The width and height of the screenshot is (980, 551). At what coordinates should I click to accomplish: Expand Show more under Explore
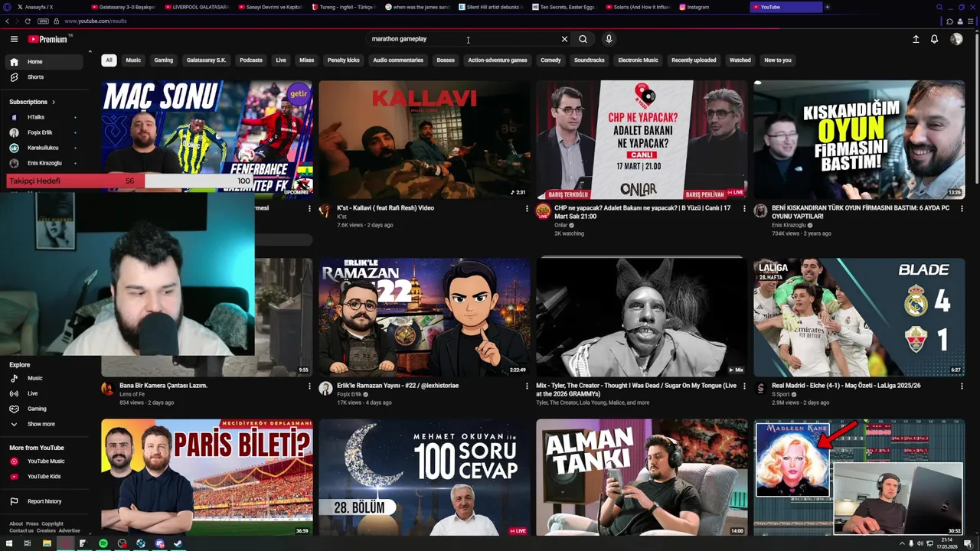[x=44, y=424]
